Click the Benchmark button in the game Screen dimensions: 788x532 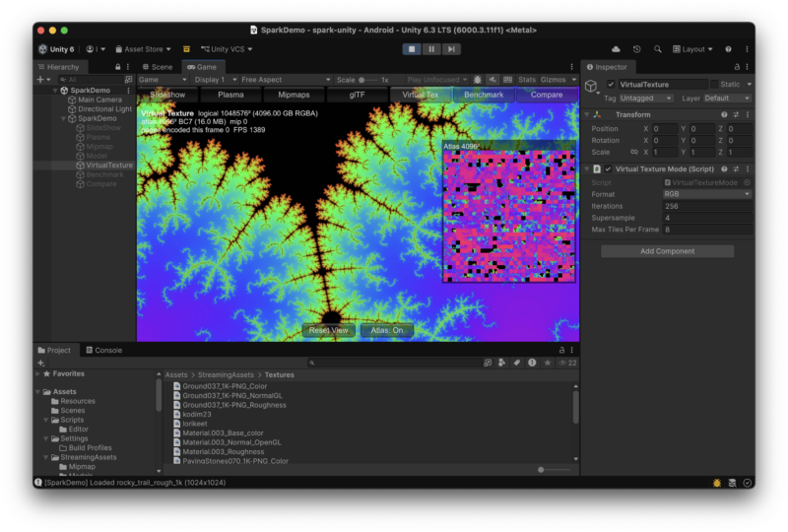point(484,95)
